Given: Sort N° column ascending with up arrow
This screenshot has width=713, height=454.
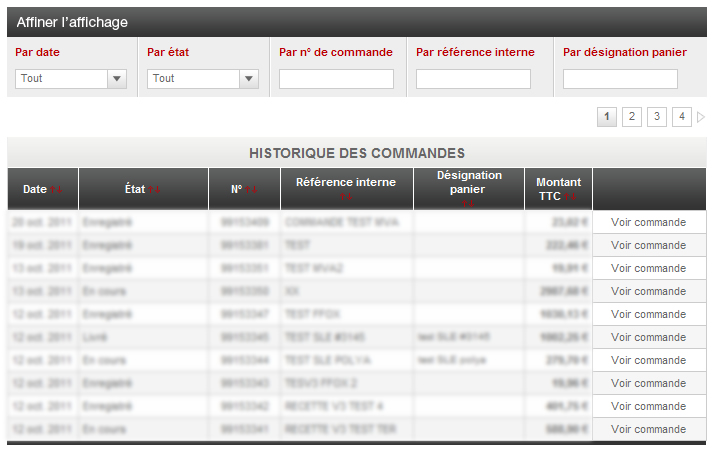Looking at the screenshot, I should tap(248, 189).
